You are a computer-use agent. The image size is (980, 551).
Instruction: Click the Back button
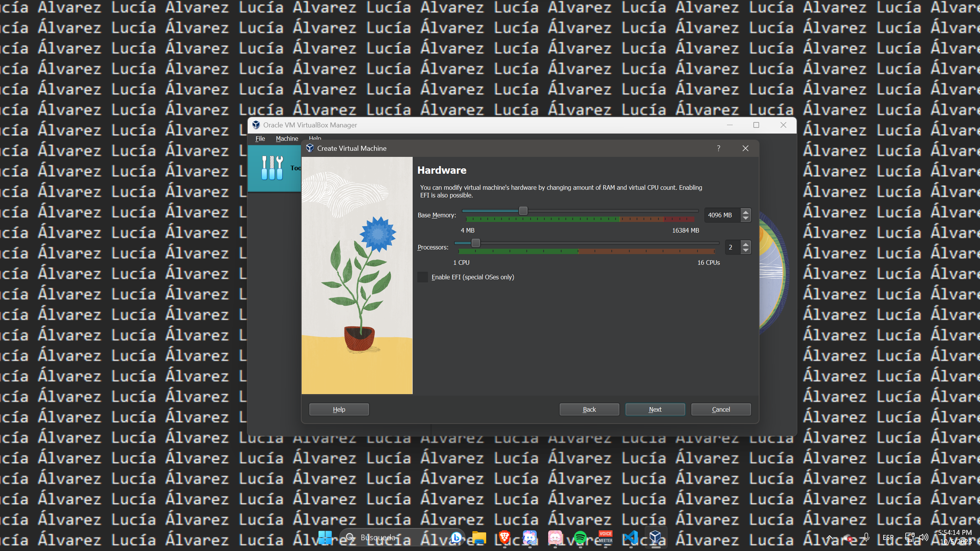click(x=589, y=409)
